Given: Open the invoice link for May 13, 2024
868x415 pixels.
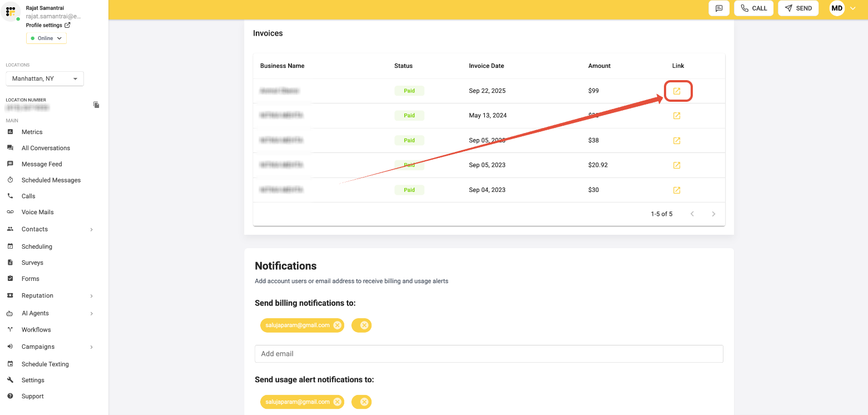Looking at the screenshot, I should pos(677,116).
